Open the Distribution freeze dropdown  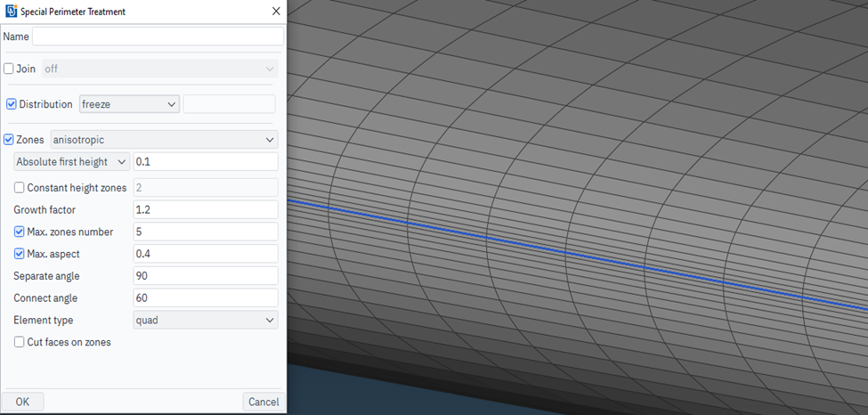click(x=129, y=104)
